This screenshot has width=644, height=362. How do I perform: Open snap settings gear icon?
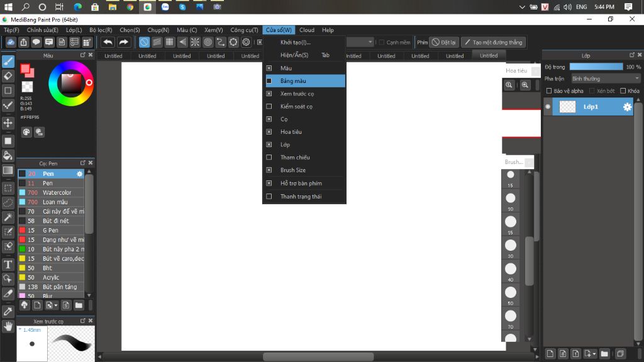[x=246, y=42]
